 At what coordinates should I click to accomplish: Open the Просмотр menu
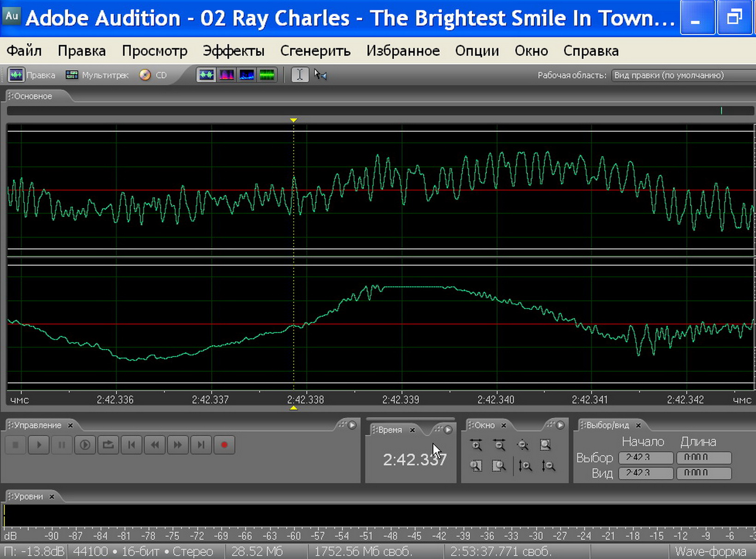154,51
